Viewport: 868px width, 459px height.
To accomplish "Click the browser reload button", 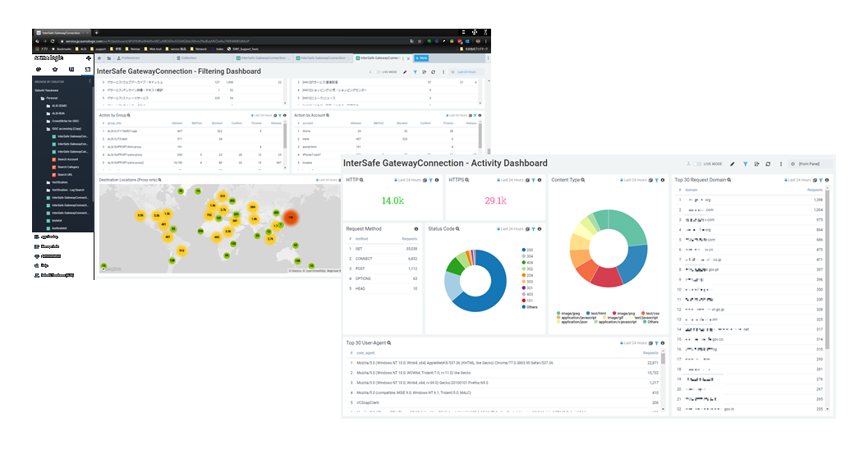I will pos(53,41).
